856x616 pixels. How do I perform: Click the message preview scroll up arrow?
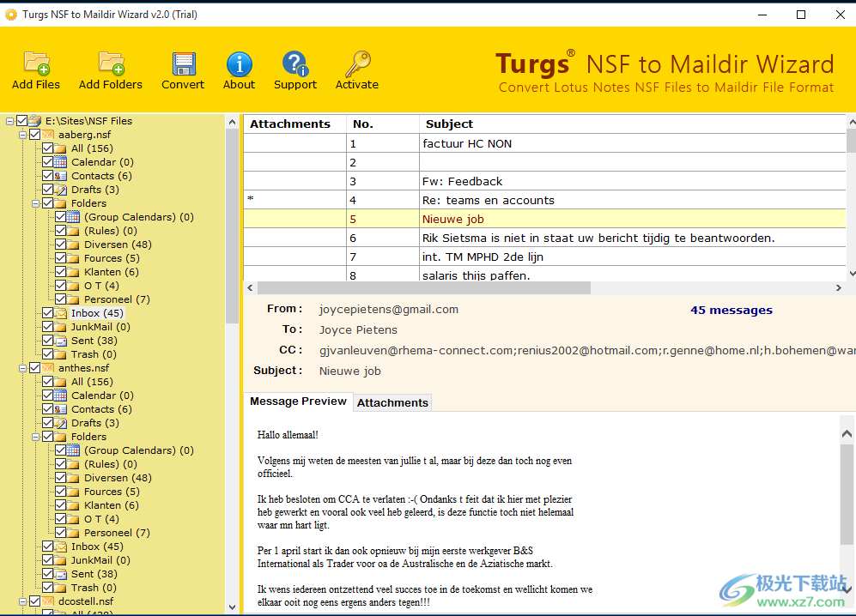click(847, 434)
